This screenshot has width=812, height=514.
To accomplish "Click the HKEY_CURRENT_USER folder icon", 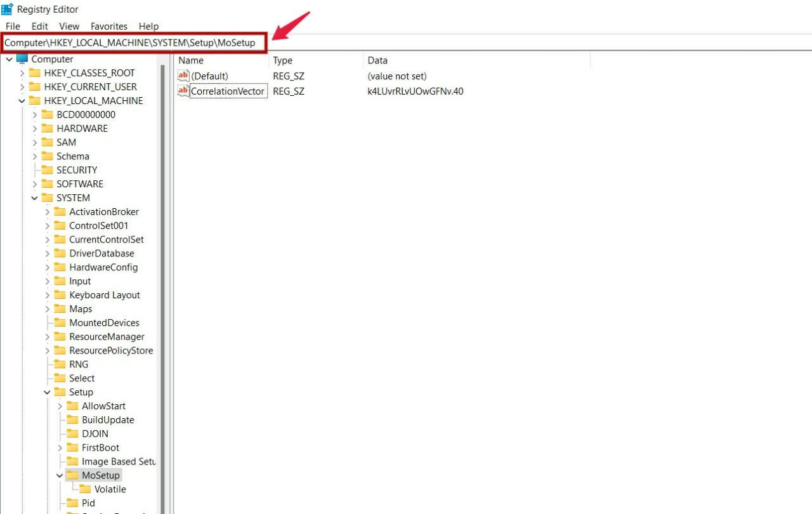I will [x=34, y=87].
